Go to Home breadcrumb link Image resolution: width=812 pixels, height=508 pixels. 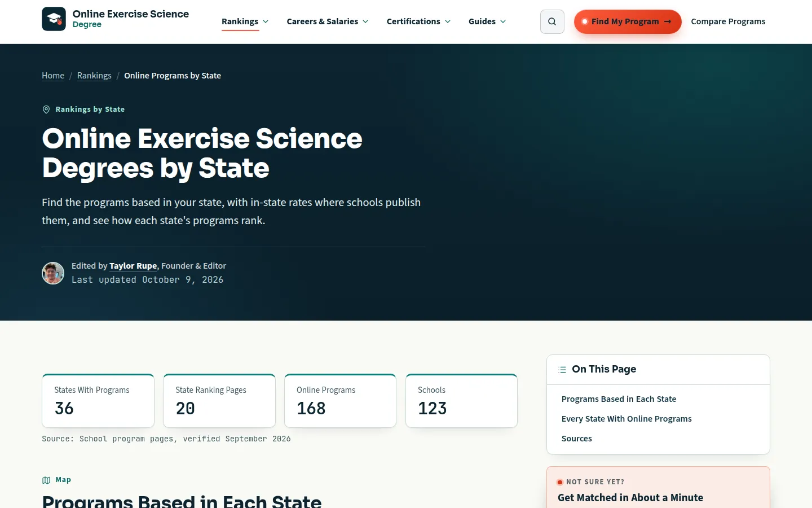click(x=53, y=76)
